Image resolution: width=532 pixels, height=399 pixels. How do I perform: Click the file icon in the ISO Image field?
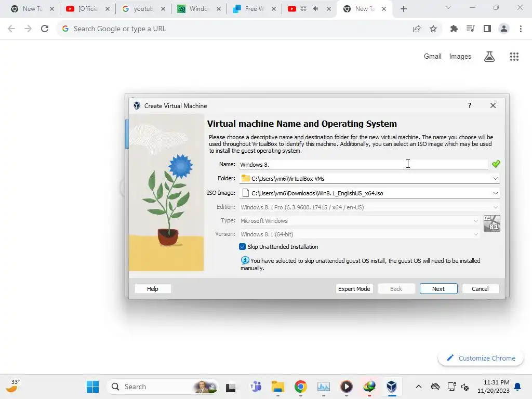point(246,193)
